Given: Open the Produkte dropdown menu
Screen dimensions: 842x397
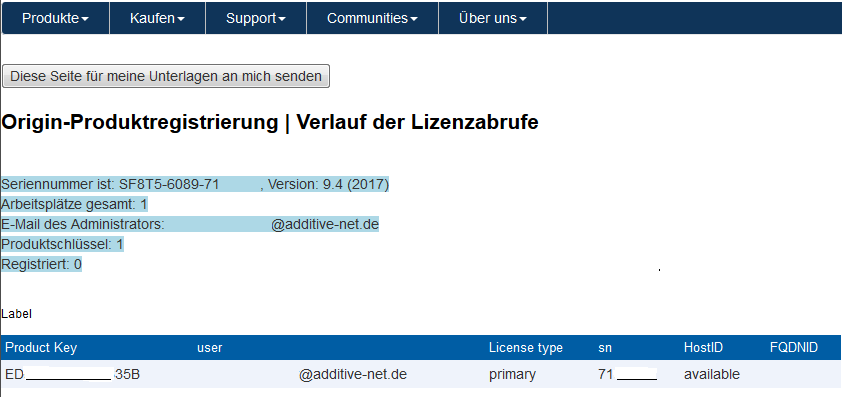Looking at the screenshot, I should [56, 18].
